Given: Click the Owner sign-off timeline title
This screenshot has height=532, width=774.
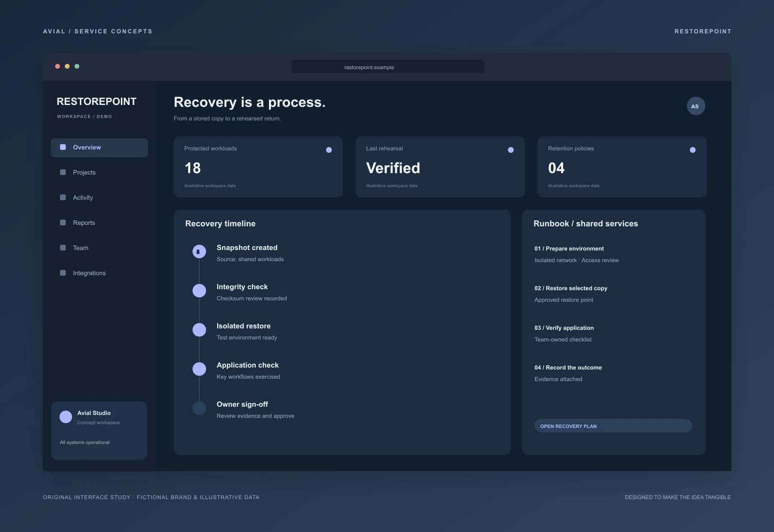Looking at the screenshot, I should pos(242,404).
